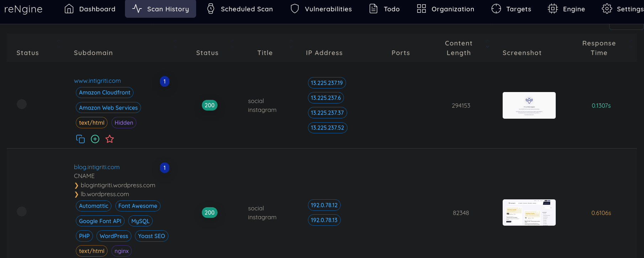Click the Google Font API tag
This screenshot has width=644, height=258.
(x=100, y=221)
